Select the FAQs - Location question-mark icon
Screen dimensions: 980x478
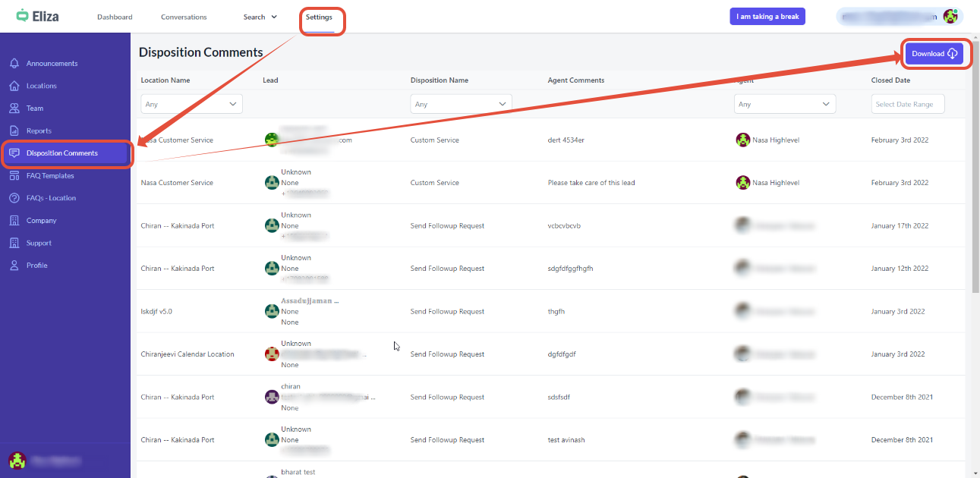tap(14, 198)
